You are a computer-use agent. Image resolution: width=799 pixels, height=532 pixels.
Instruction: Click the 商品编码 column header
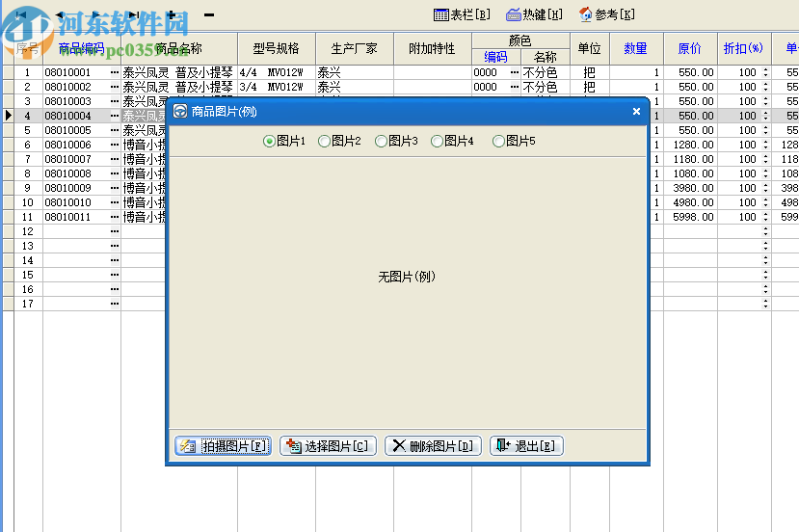click(82, 48)
